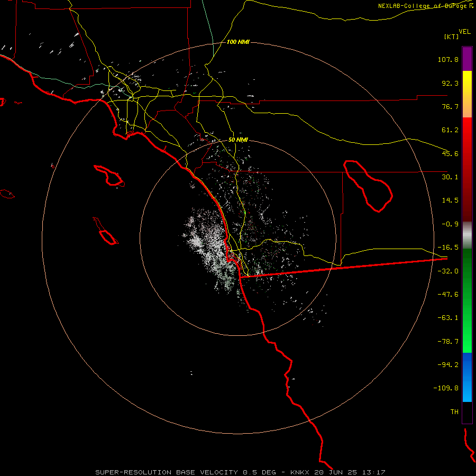Pick the bright red segment near 61.2
This screenshot has height=476, width=476.
coord(467,131)
